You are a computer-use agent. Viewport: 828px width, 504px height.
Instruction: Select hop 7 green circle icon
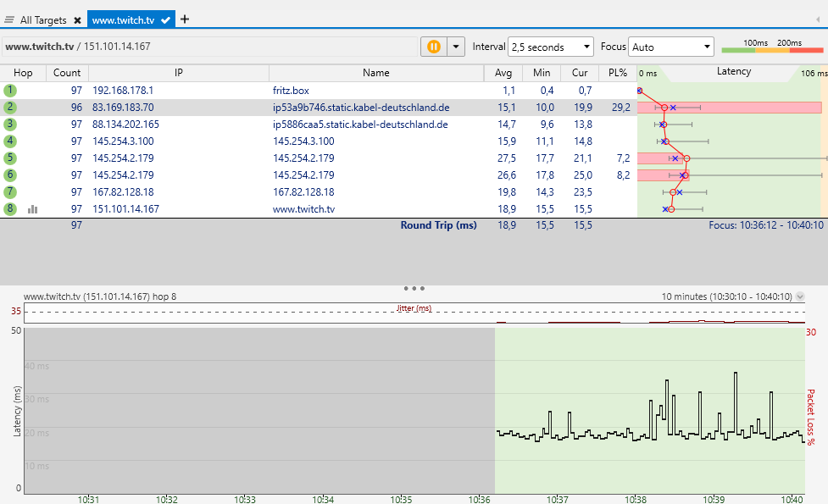coord(10,191)
